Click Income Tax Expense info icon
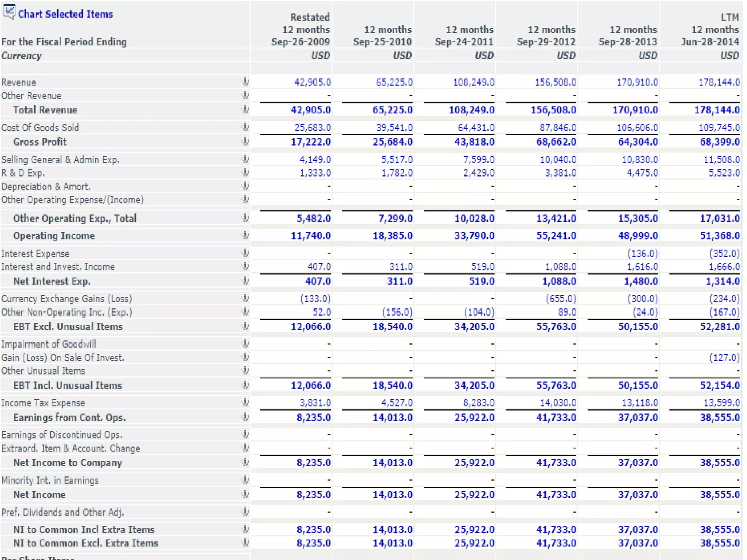Image resolution: width=747 pixels, height=560 pixels. 245,402
